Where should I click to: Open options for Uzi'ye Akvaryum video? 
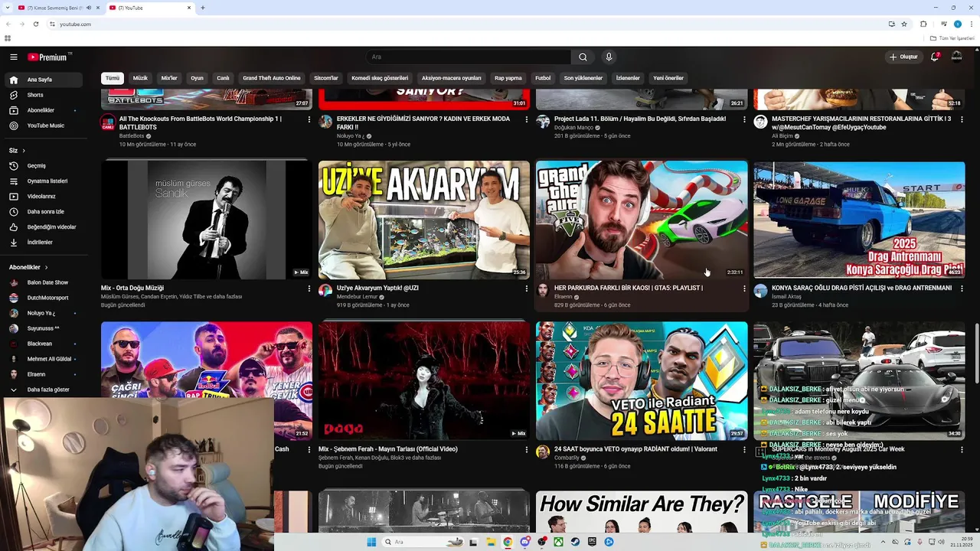click(x=527, y=289)
